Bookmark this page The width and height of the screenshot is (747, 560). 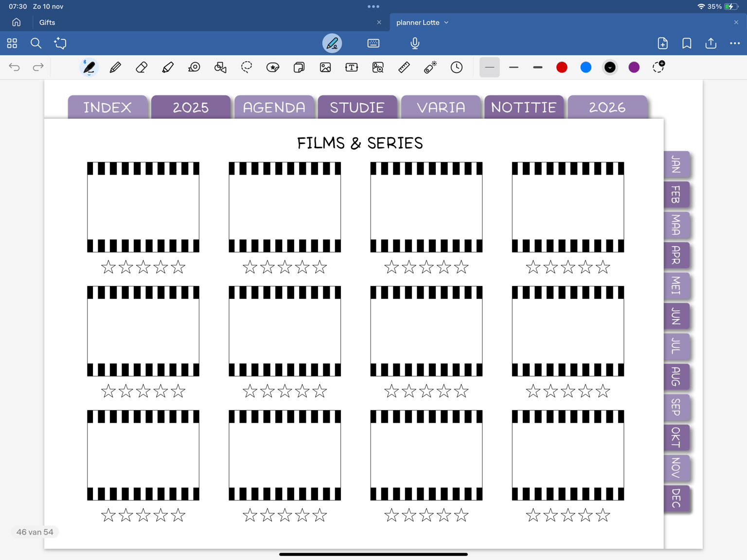tap(687, 43)
